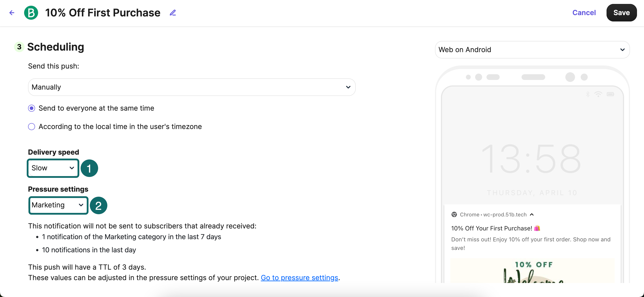Click the Cancel link
Screen dimensions: 644x297
coord(584,13)
